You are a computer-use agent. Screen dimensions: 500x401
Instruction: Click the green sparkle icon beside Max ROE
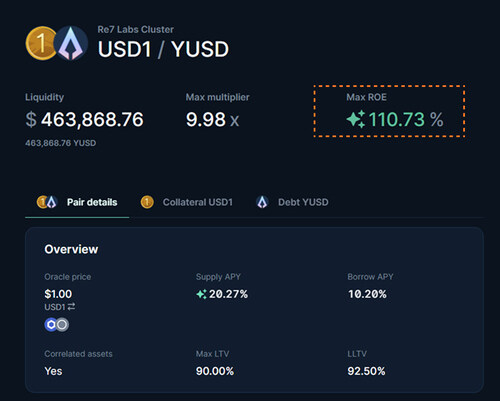pos(356,119)
